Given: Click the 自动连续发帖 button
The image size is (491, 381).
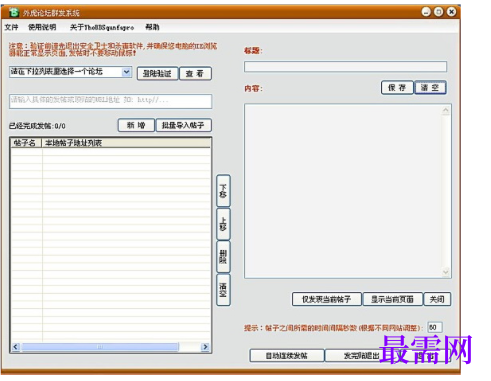Looking at the screenshot, I should pyautogui.click(x=287, y=356).
